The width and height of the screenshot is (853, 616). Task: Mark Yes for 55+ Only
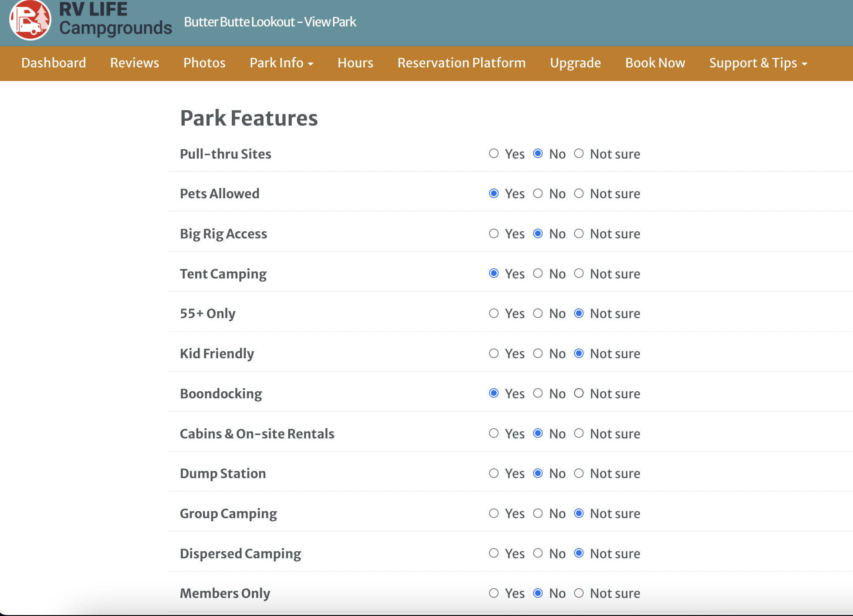pos(494,313)
